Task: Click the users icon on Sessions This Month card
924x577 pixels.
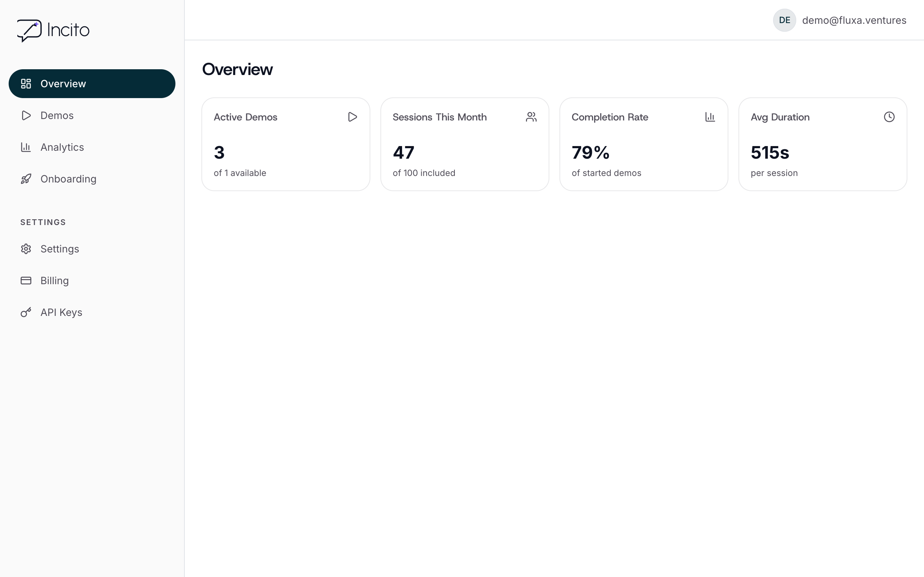Action: pyautogui.click(x=532, y=117)
